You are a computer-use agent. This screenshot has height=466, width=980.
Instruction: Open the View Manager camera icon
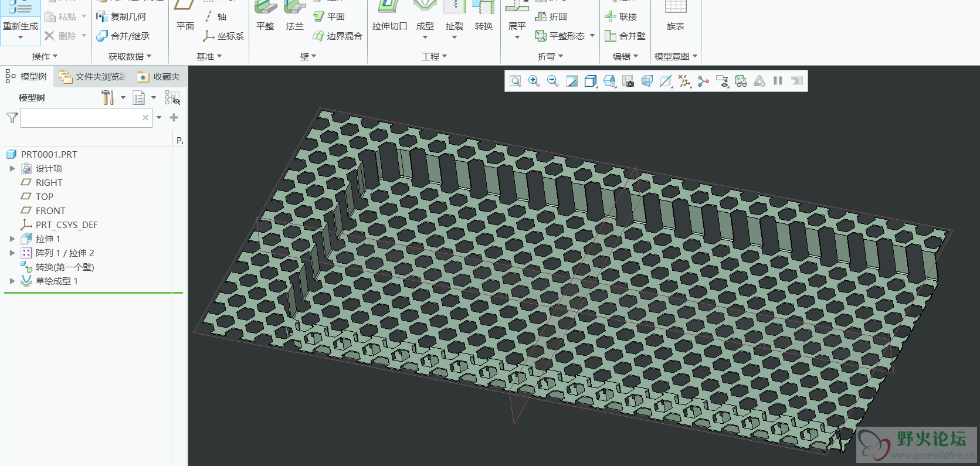[x=628, y=81]
